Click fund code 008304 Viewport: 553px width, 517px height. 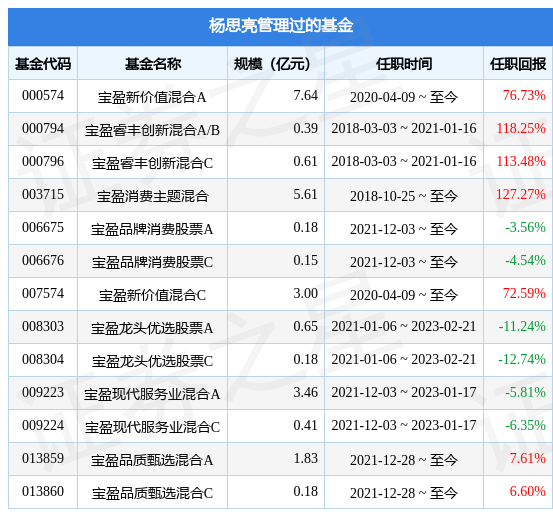coord(43,359)
